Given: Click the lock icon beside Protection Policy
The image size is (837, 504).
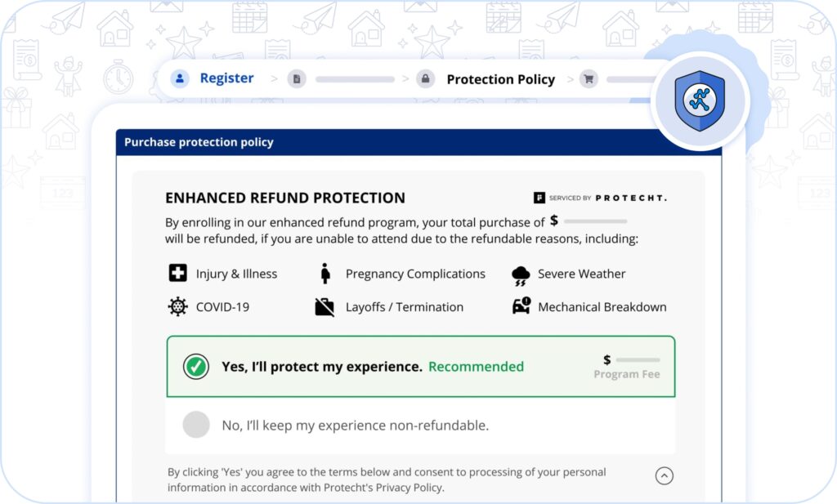Looking at the screenshot, I should [x=424, y=79].
